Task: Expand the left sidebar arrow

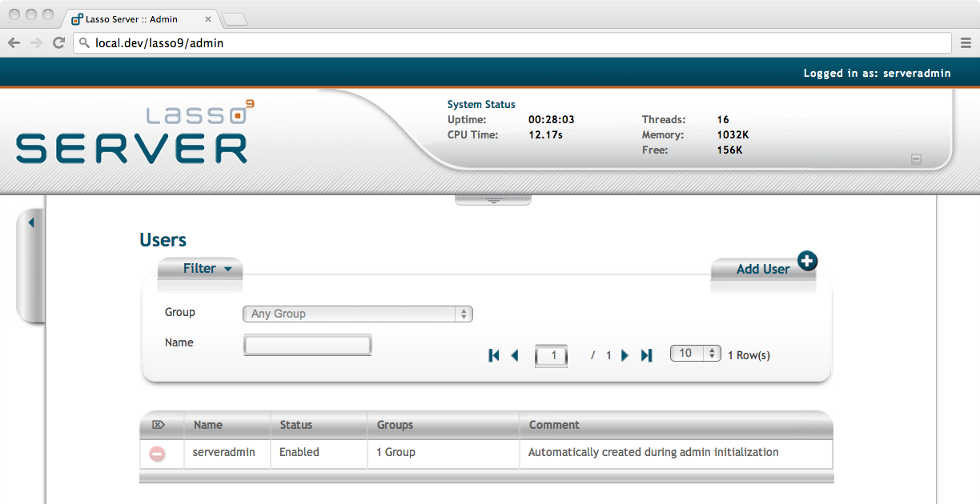Action: pos(31,222)
